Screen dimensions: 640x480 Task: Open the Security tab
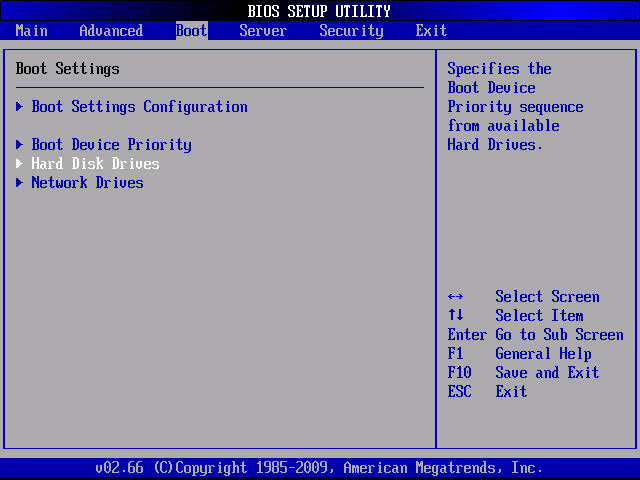[351, 31]
